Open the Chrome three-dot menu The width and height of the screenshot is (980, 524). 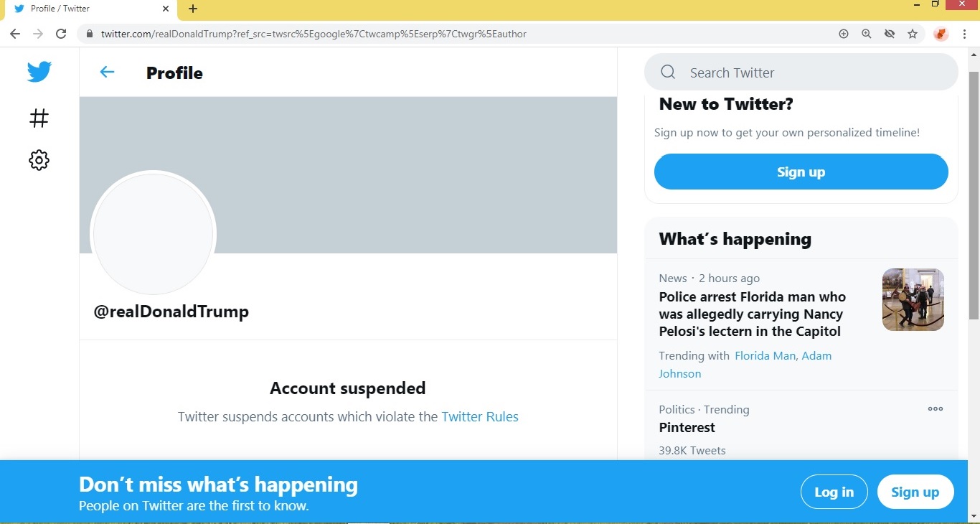click(x=965, y=34)
